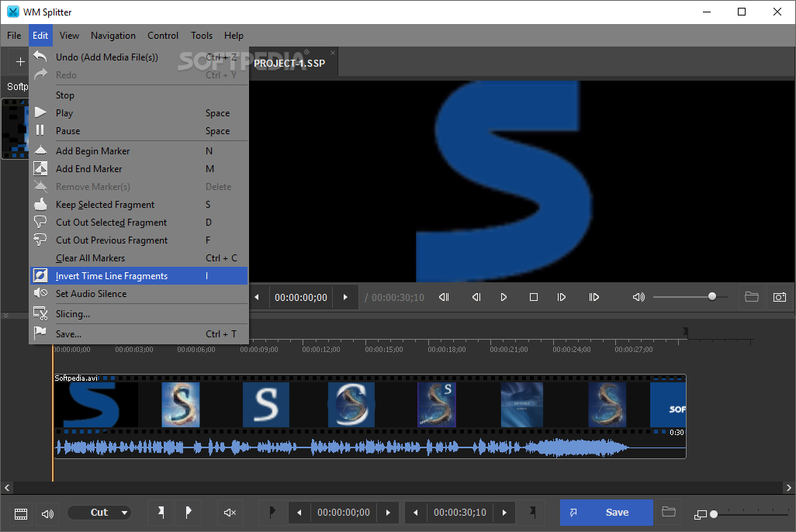
Task: Play the video in preview controls
Action: point(504,298)
